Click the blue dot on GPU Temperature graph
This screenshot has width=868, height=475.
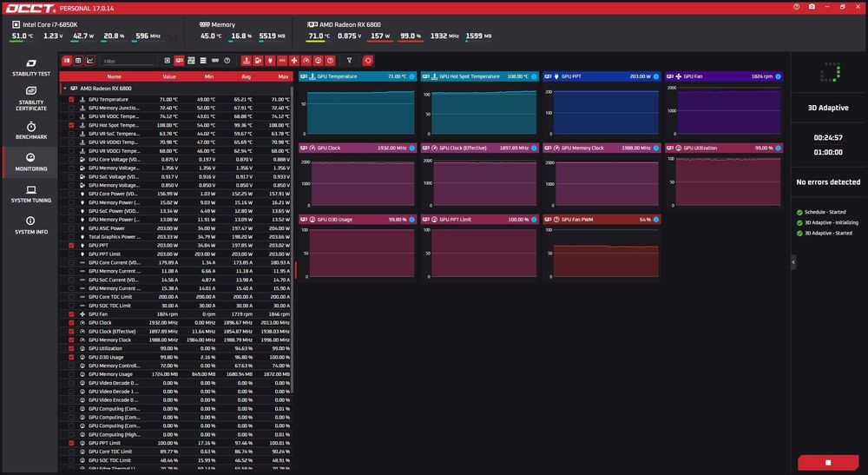click(x=411, y=76)
